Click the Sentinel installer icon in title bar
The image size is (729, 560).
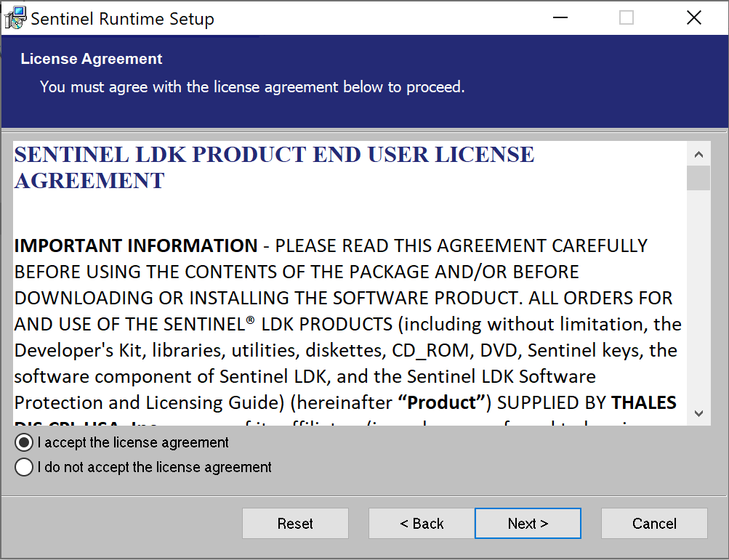15,18
